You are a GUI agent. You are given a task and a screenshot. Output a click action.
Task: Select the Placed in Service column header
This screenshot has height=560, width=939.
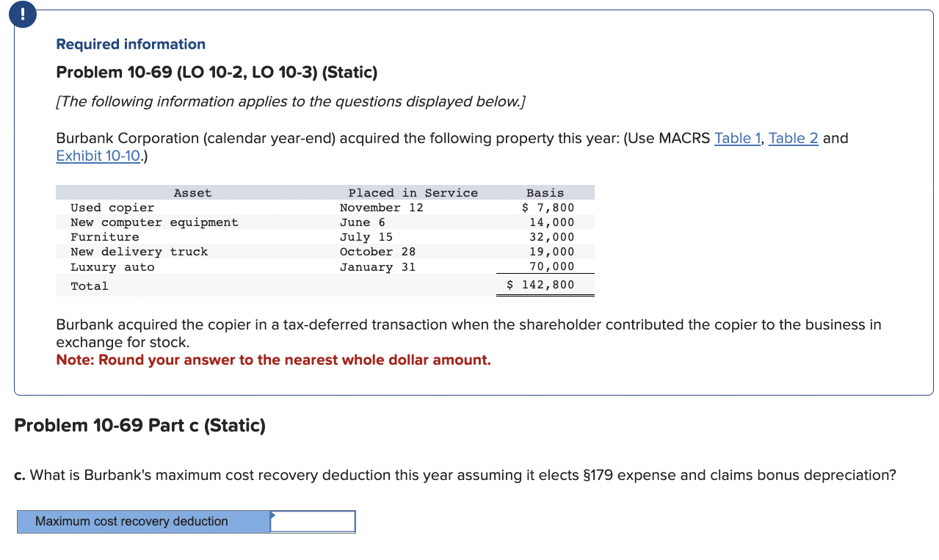coord(412,192)
